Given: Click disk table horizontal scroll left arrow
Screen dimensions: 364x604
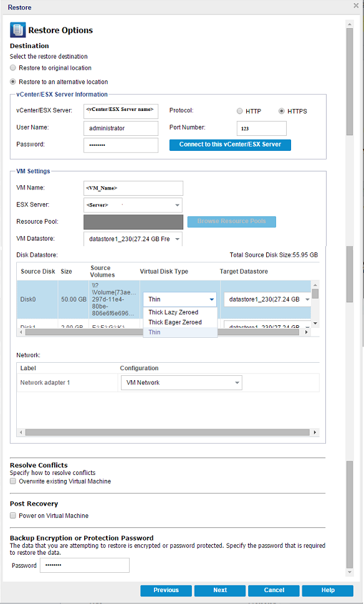Looking at the screenshot, I should click(x=21, y=332).
